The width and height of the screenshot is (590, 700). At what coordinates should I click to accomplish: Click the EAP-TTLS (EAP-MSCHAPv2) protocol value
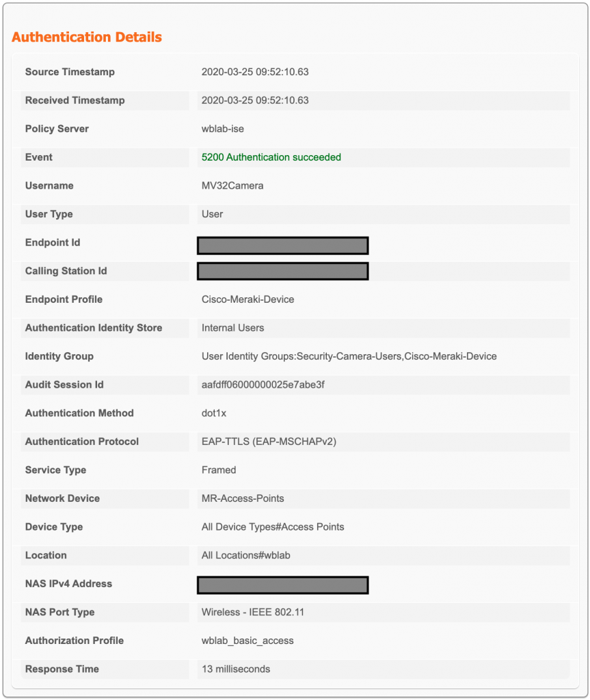269,442
